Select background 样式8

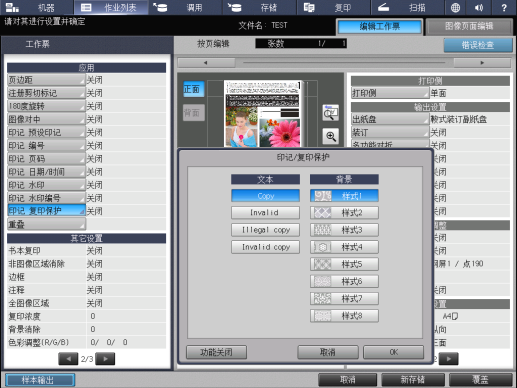(344, 316)
